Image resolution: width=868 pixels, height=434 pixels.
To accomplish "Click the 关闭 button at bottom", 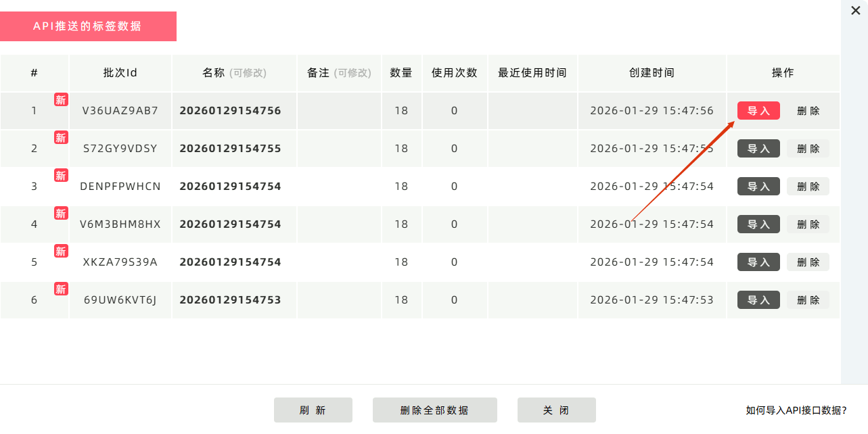I will point(556,410).
